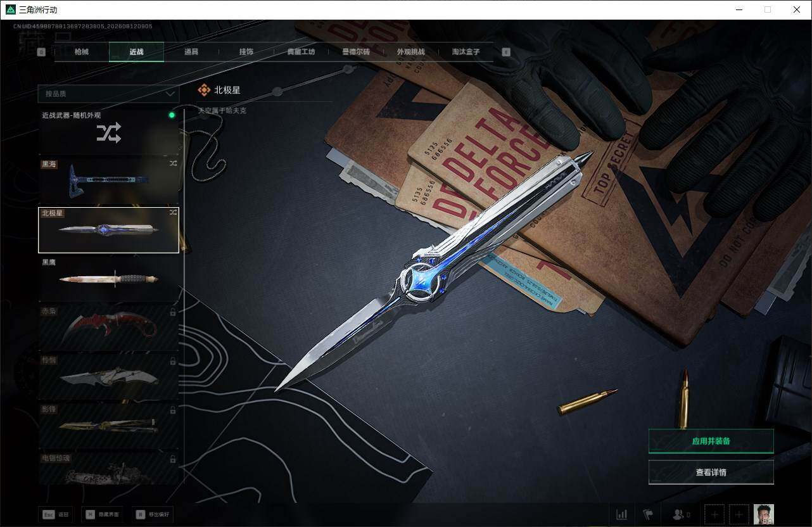Screen dimensions: 812x527
Task: Select the 近战 tab
Action: (x=136, y=52)
